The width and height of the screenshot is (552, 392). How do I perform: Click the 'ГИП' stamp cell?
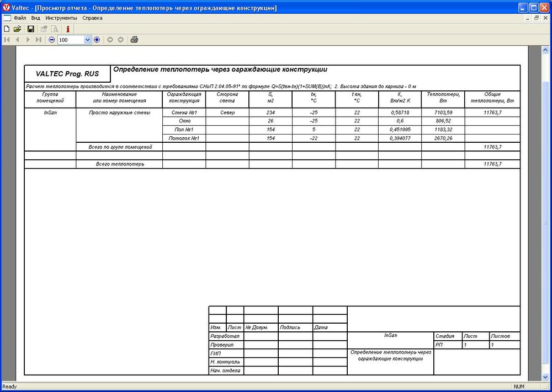[226, 353]
